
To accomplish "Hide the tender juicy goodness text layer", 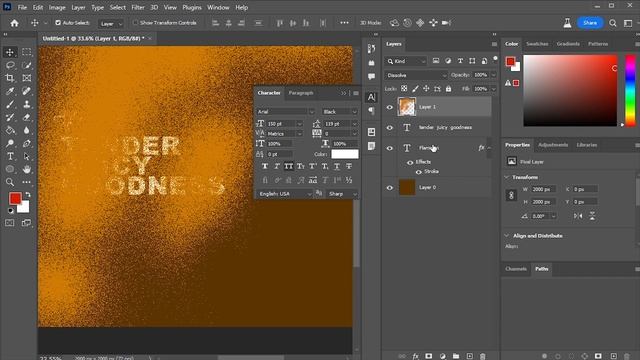I will 389,128.
